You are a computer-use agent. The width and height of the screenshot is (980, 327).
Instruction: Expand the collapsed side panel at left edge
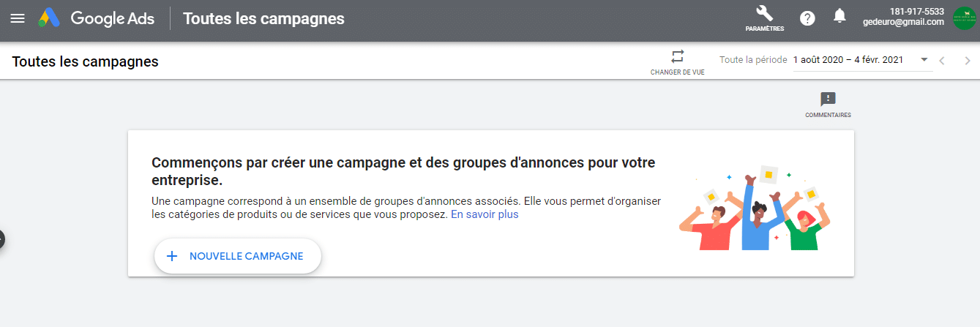tap(2, 238)
